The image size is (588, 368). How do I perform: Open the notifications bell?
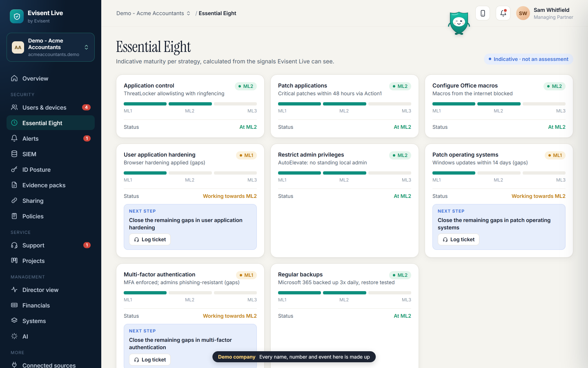[503, 13]
